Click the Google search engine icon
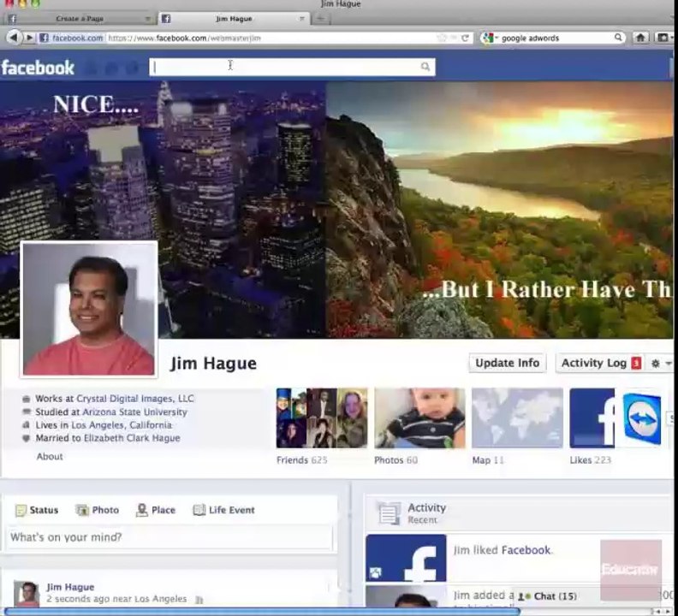The height and width of the screenshot is (616, 678). (488, 38)
